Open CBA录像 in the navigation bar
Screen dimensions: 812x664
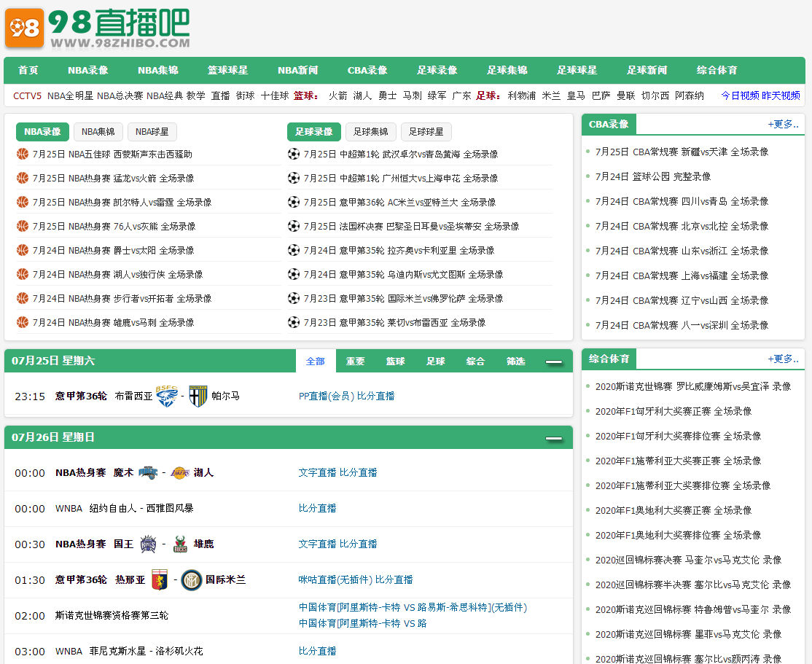point(367,70)
